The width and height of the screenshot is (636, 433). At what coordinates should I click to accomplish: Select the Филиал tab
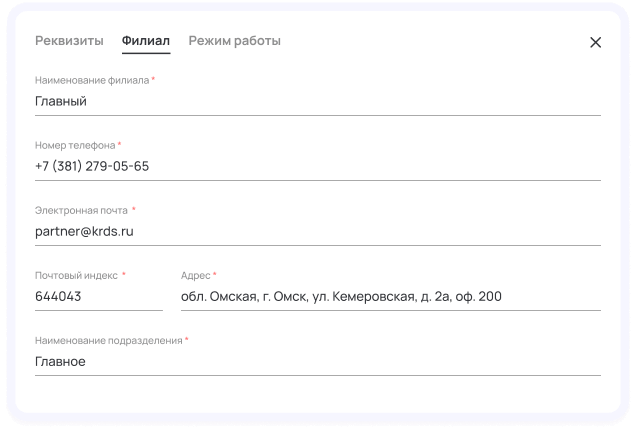pyautogui.click(x=146, y=41)
